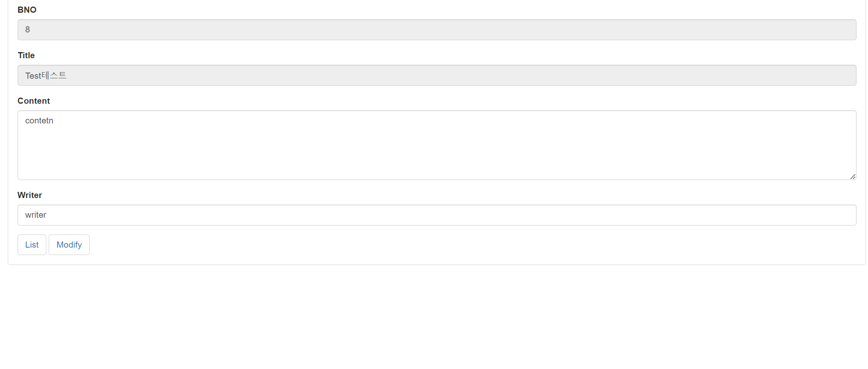Click the value 8 in BNO box

(27, 29)
